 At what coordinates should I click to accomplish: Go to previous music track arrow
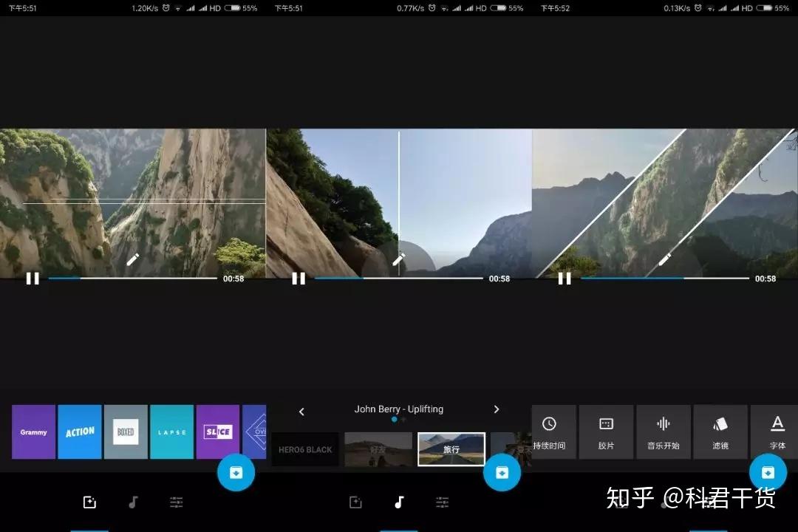coord(301,412)
